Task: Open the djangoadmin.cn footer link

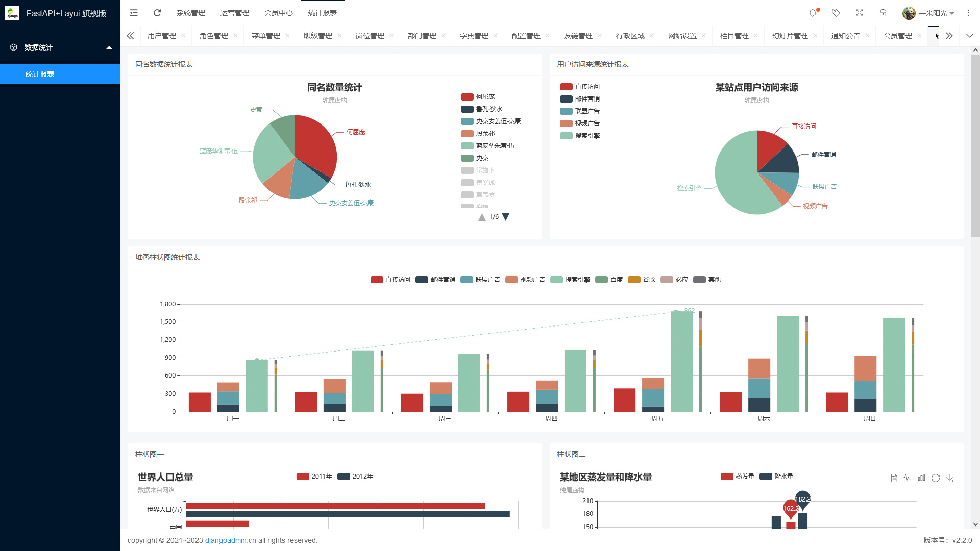Action: pos(230,540)
